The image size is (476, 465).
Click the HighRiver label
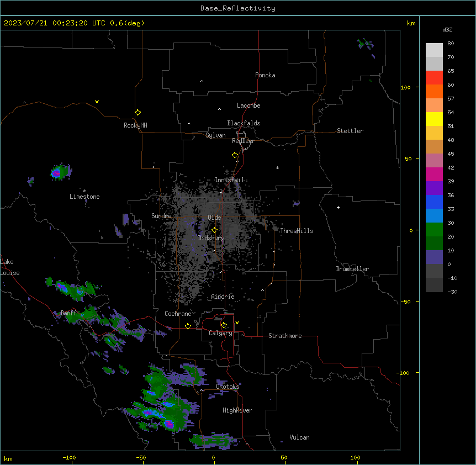[x=237, y=410]
